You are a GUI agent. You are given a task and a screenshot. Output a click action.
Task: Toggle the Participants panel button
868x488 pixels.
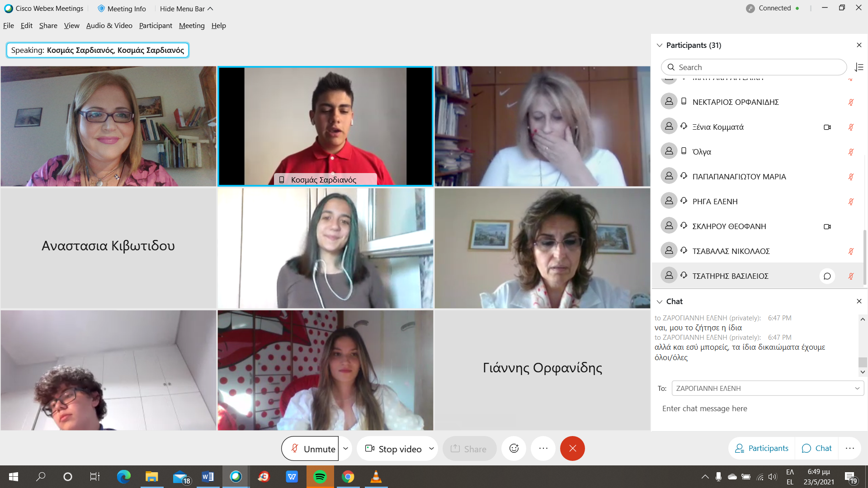pos(762,448)
